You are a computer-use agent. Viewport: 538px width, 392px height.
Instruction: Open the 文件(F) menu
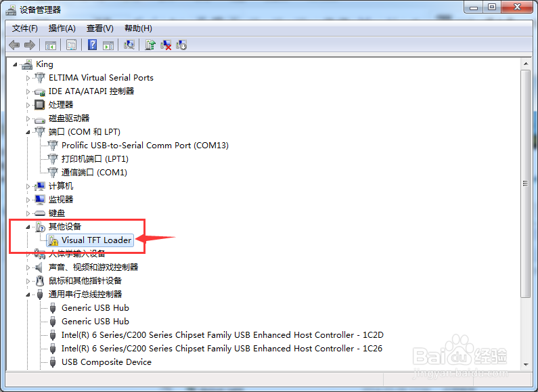coord(25,28)
